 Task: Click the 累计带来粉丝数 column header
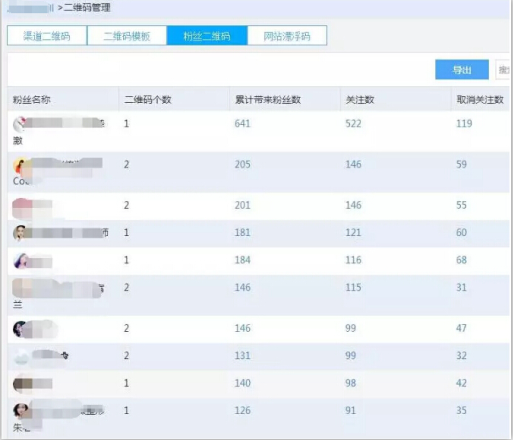[268, 100]
